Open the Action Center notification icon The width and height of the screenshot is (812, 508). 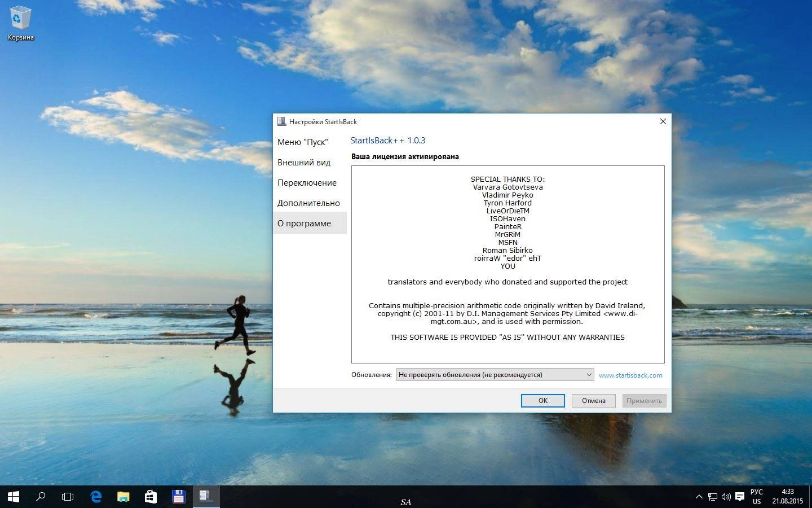[x=740, y=497]
